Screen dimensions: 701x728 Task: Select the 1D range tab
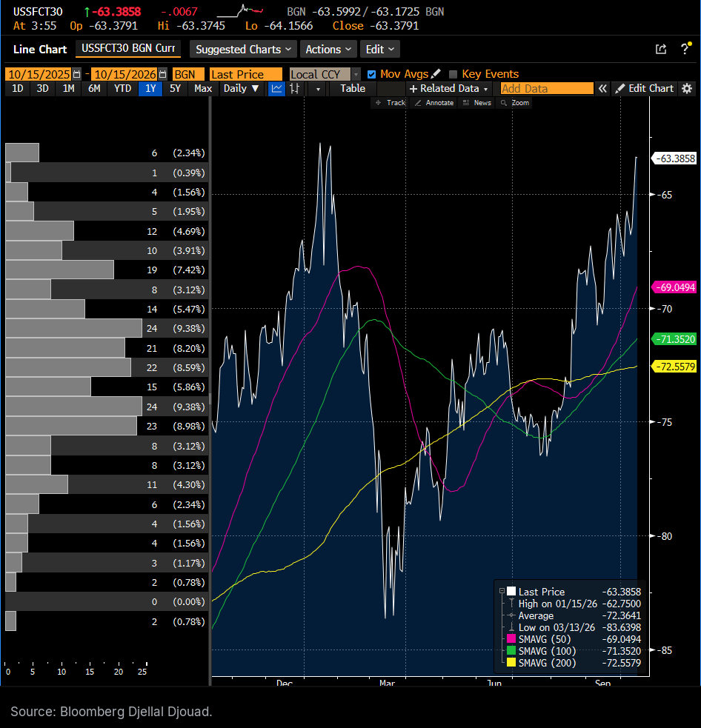point(18,88)
